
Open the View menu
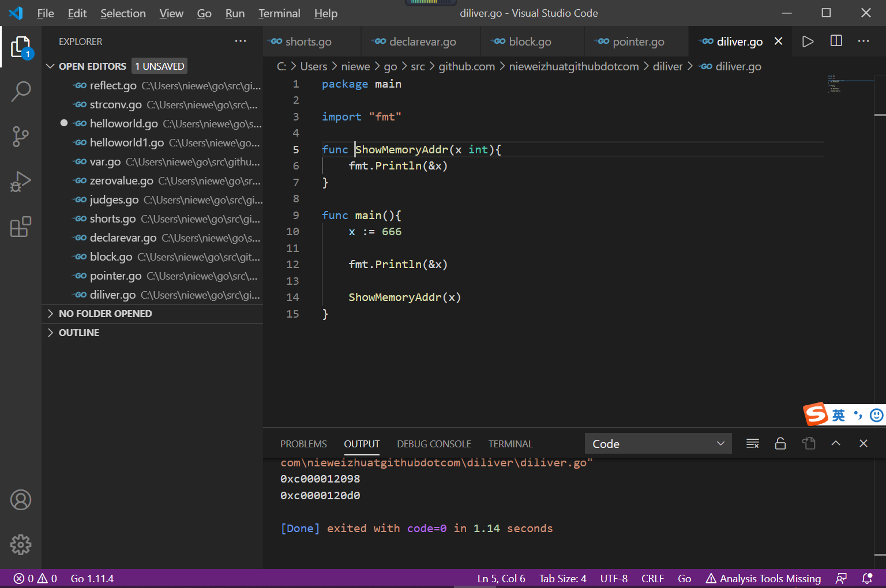pos(171,13)
